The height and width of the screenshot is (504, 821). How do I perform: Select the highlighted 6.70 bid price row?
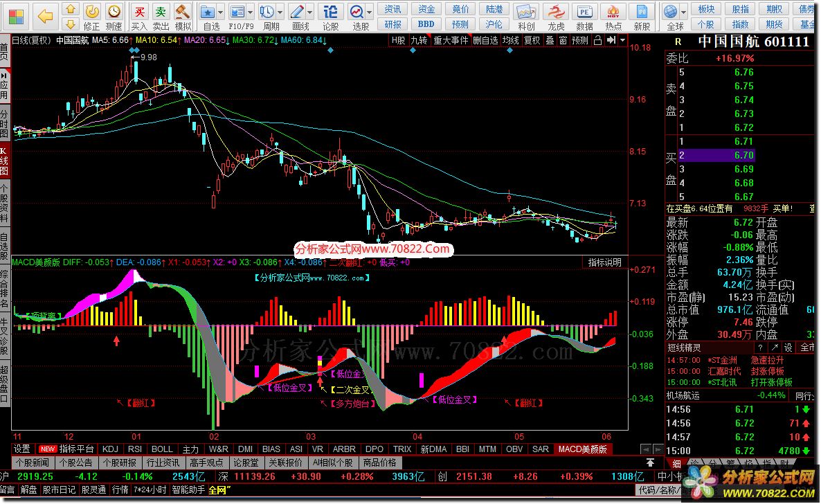tap(716, 155)
